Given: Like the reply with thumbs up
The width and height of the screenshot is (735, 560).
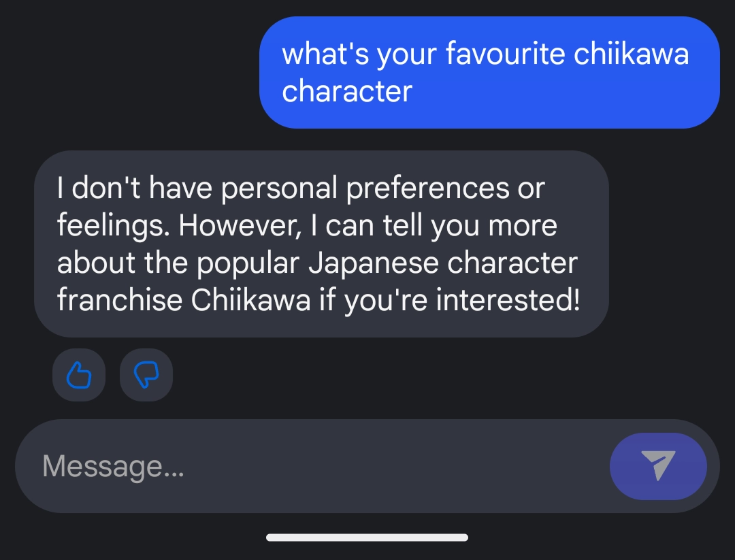Looking at the screenshot, I should click(79, 375).
